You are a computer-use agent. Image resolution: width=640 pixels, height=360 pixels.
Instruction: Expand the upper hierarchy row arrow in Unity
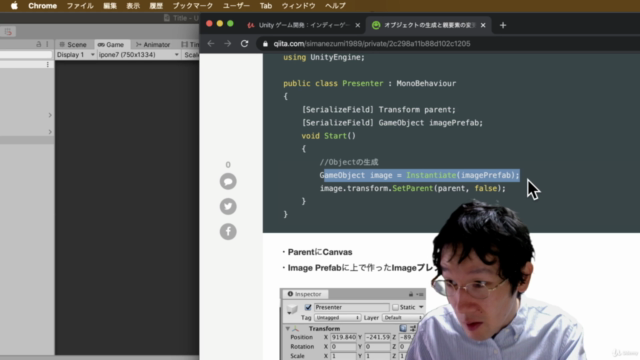point(50,115)
